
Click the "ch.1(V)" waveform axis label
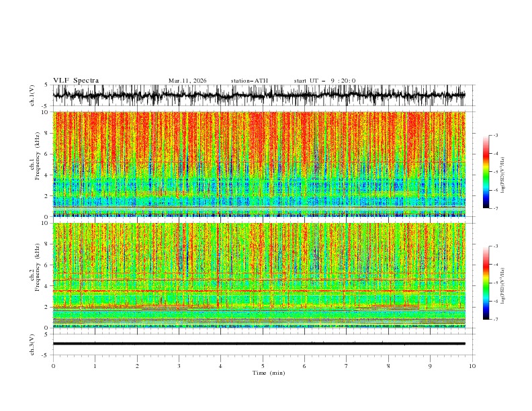click(32, 95)
